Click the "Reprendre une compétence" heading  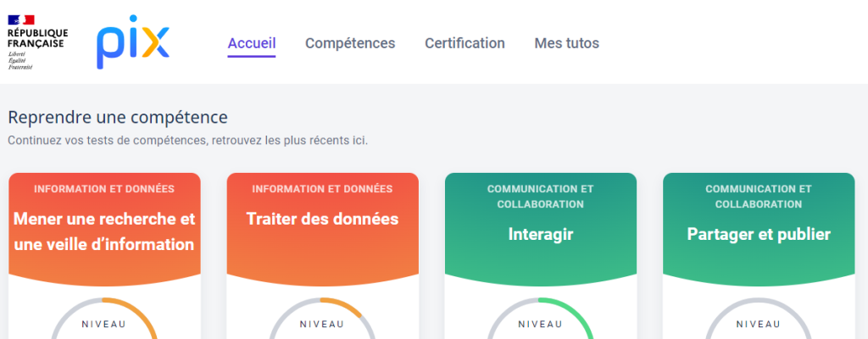click(118, 117)
